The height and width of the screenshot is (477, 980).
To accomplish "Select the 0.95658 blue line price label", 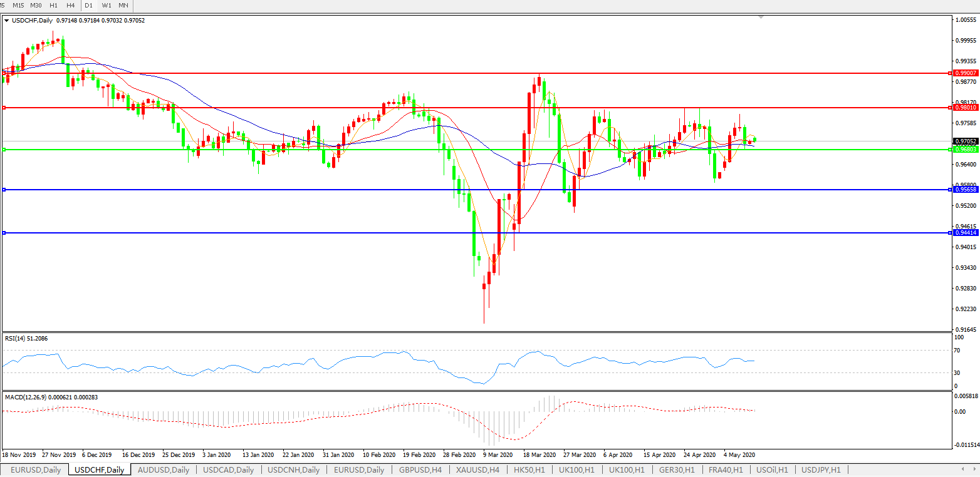I will (966, 189).
